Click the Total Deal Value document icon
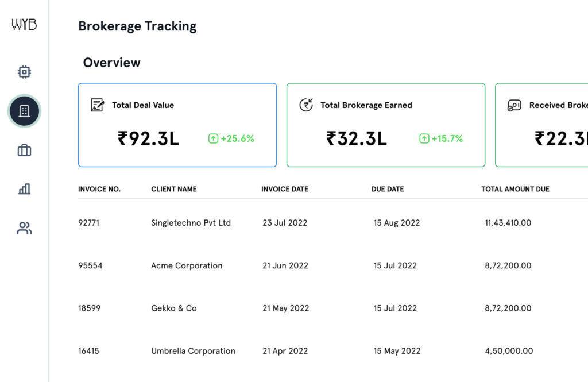 98,105
